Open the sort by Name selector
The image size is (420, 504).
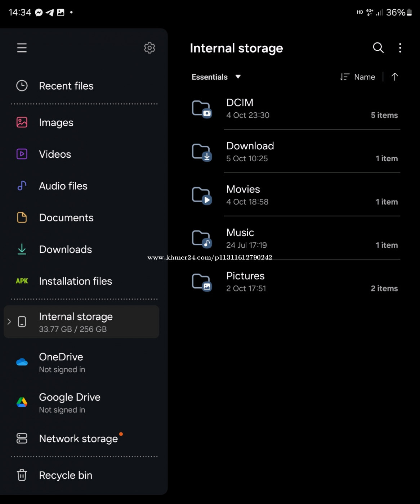358,77
